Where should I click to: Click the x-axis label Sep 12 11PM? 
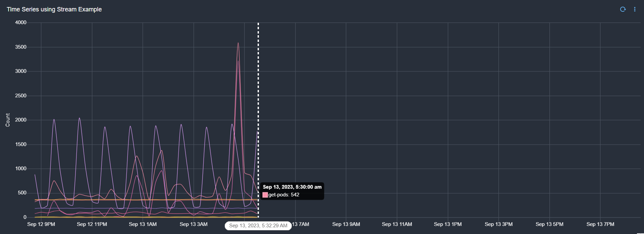tap(92, 224)
